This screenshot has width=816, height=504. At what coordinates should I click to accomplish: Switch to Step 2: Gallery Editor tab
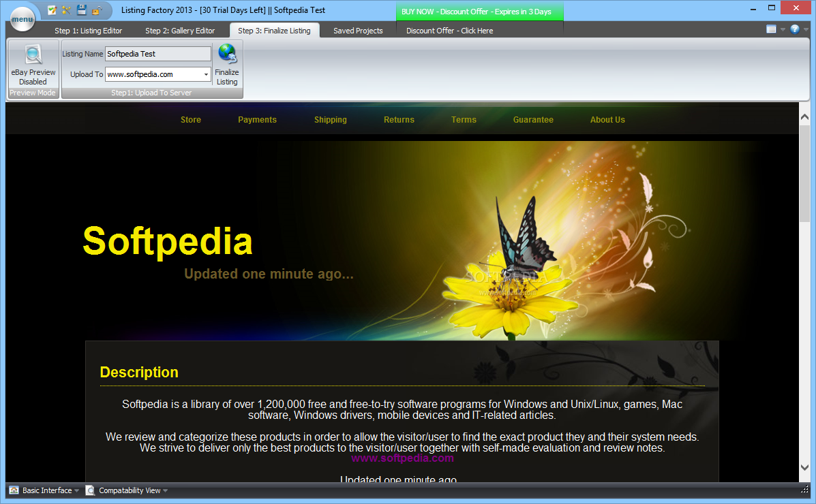tap(180, 31)
